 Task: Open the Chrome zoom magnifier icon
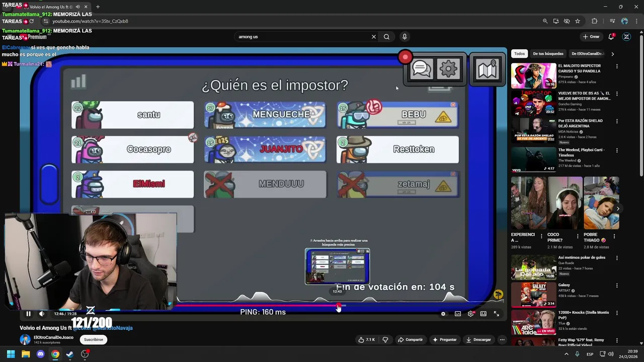[545, 21]
